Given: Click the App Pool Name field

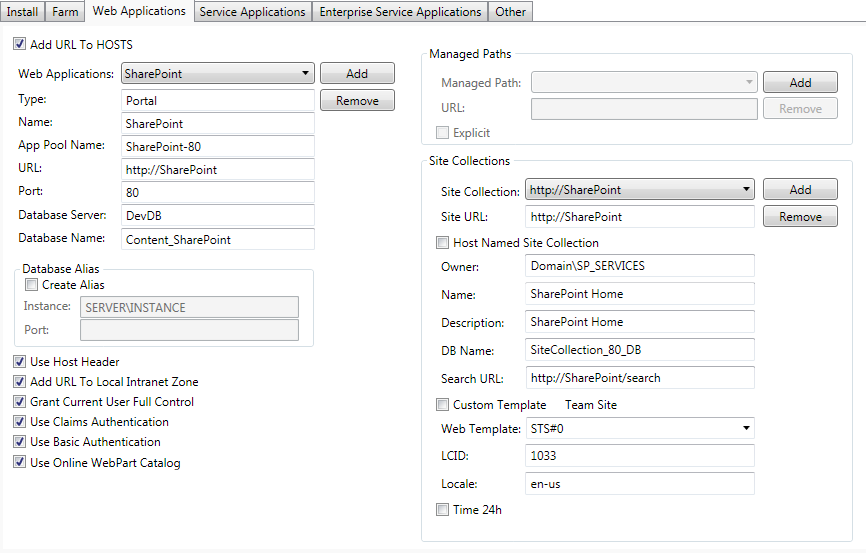Looking at the screenshot, I should pyautogui.click(x=218, y=146).
